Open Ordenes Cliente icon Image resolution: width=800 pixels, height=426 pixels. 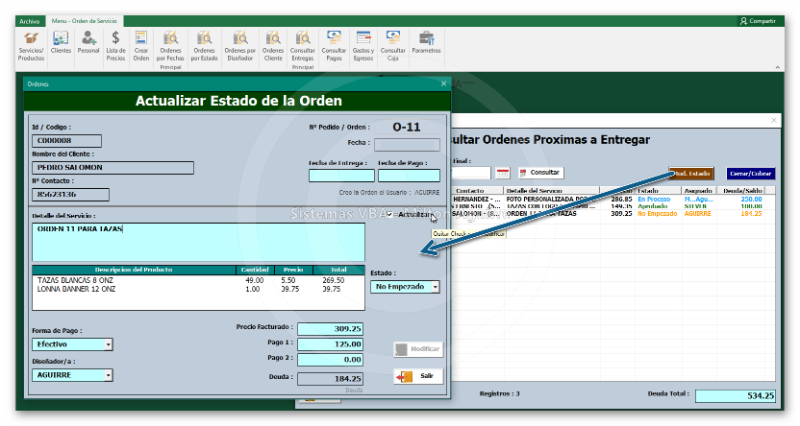tap(273, 46)
